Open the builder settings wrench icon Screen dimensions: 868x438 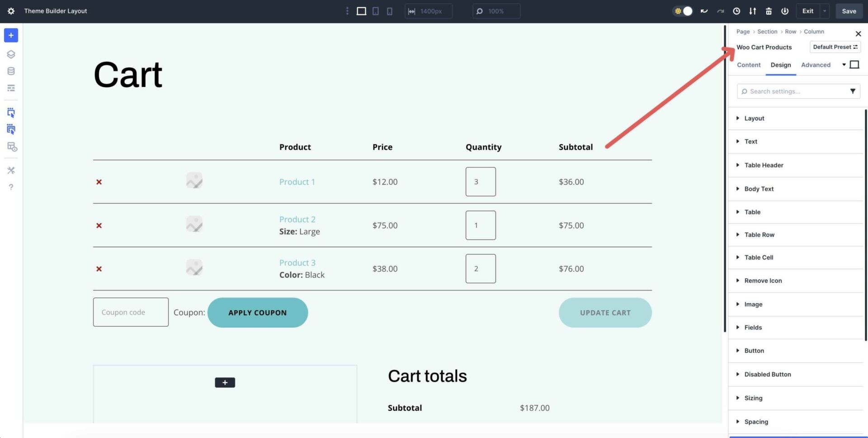click(11, 171)
